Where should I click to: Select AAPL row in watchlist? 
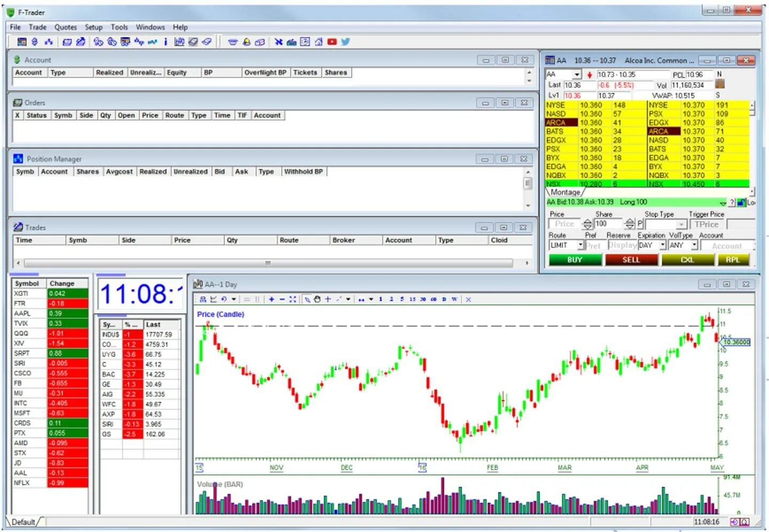(x=50, y=314)
